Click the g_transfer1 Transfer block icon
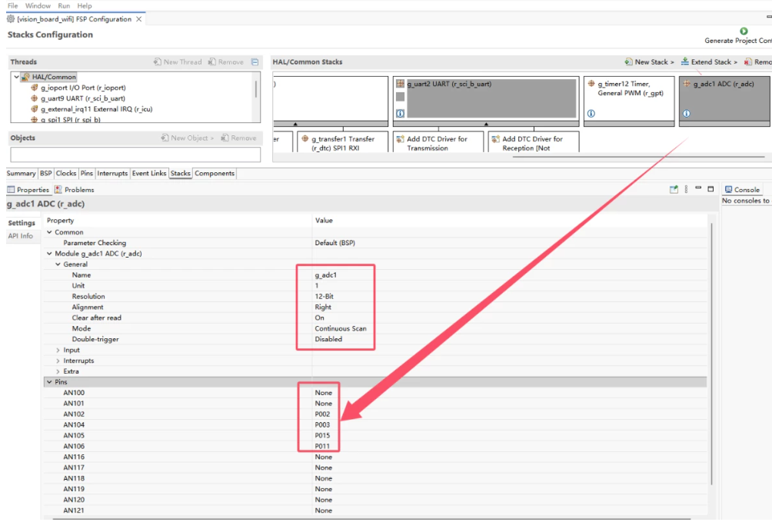This screenshot has height=532, width=772. pos(305,139)
